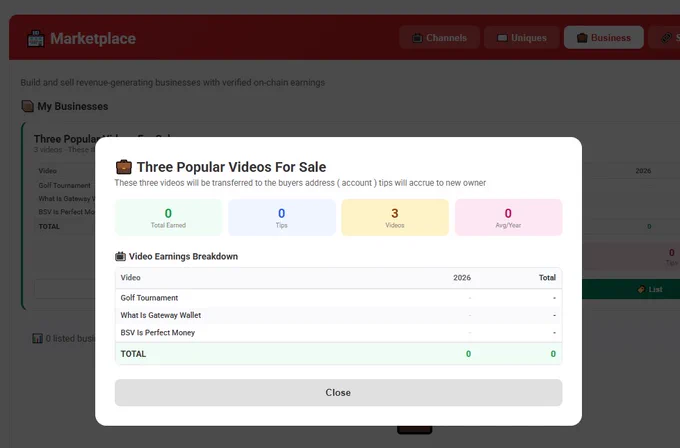This screenshot has width=680, height=448.
Task: Click the TOTAL row label in dialog
Action: click(x=133, y=354)
